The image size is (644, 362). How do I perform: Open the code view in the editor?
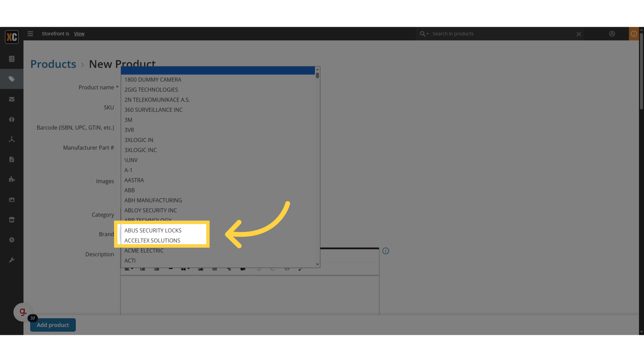point(287,269)
